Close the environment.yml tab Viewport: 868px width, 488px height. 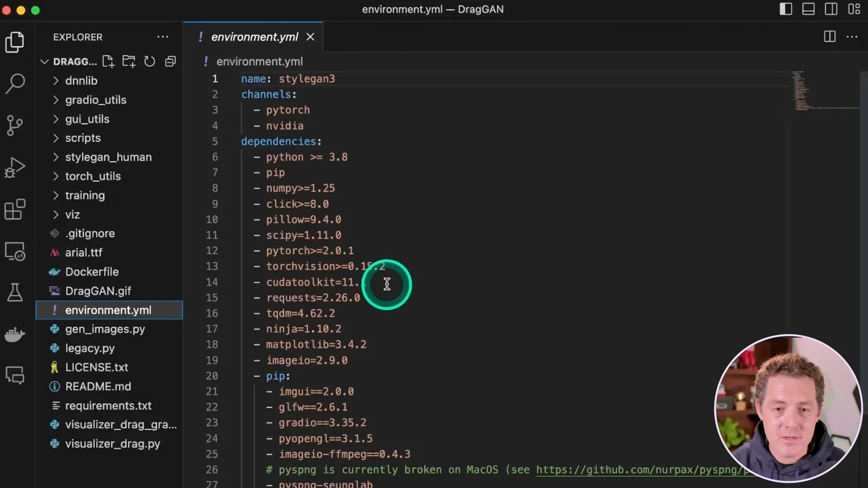310,37
